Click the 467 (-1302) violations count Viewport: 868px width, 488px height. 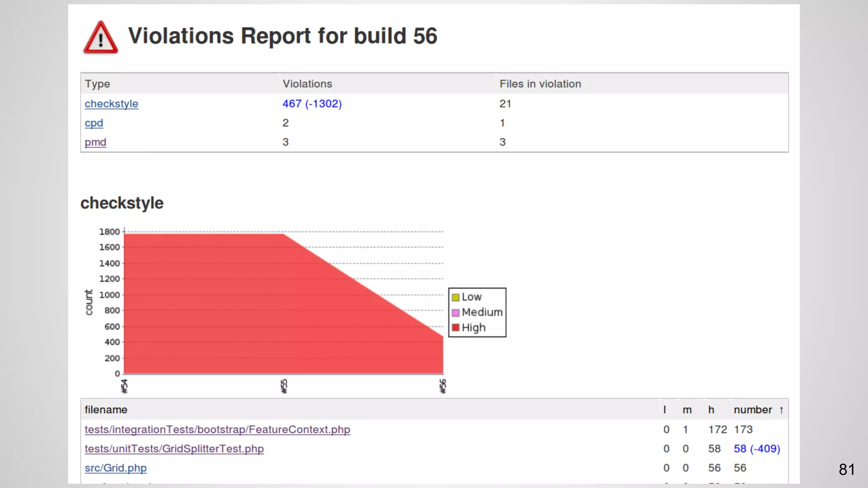click(x=312, y=104)
